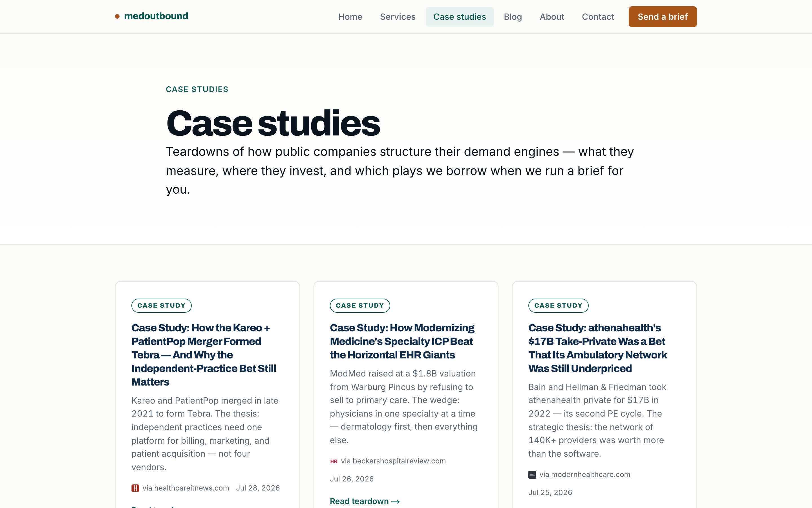Click the Jul 28, 2026 date
This screenshot has height=508, width=812.
click(x=258, y=488)
